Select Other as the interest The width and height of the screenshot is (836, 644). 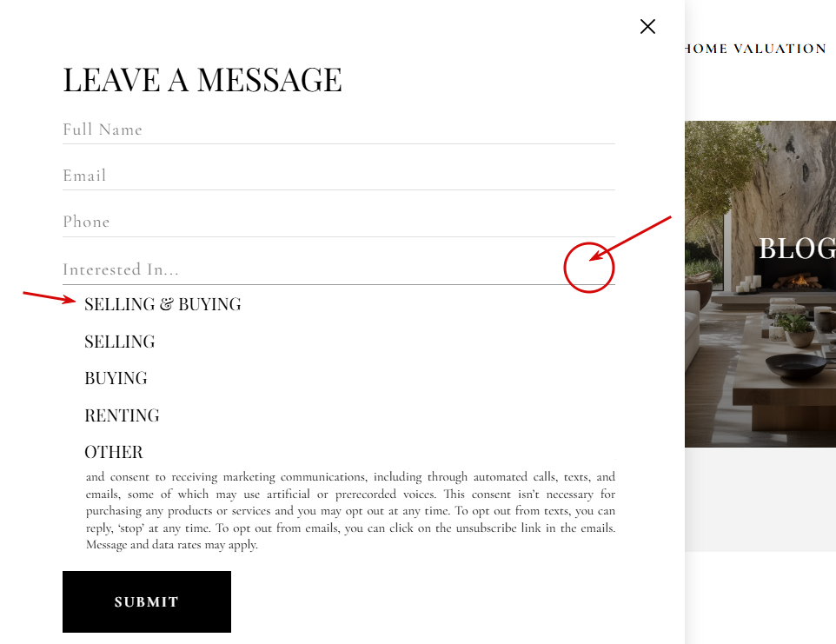(x=114, y=453)
